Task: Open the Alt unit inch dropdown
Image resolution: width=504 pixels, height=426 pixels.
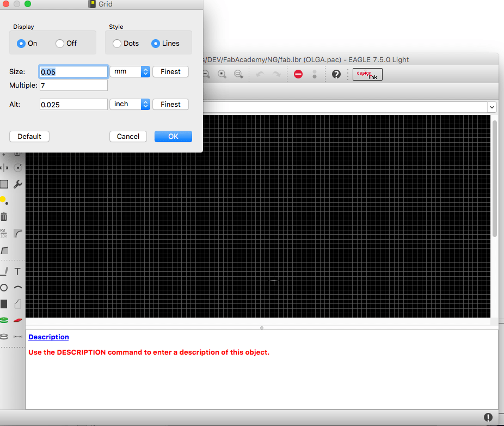Action: (x=130, y=104)
